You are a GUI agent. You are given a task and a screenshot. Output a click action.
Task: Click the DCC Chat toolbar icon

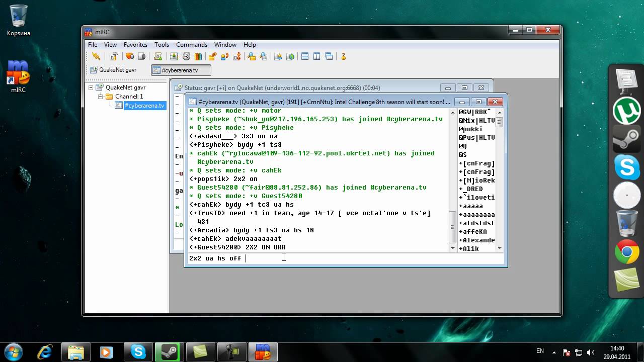pos(225,57)
